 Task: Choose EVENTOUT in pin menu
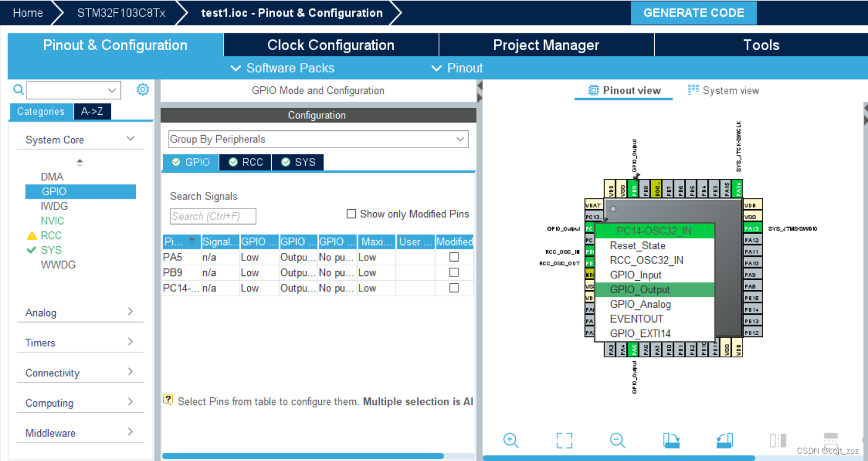(654, 318)
